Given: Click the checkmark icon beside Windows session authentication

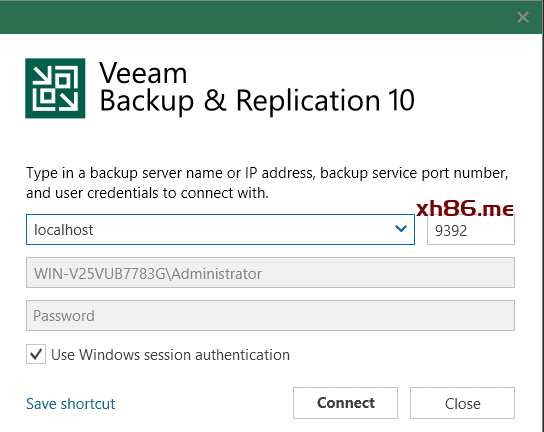Looking at the screenshot, I should 36,354.
